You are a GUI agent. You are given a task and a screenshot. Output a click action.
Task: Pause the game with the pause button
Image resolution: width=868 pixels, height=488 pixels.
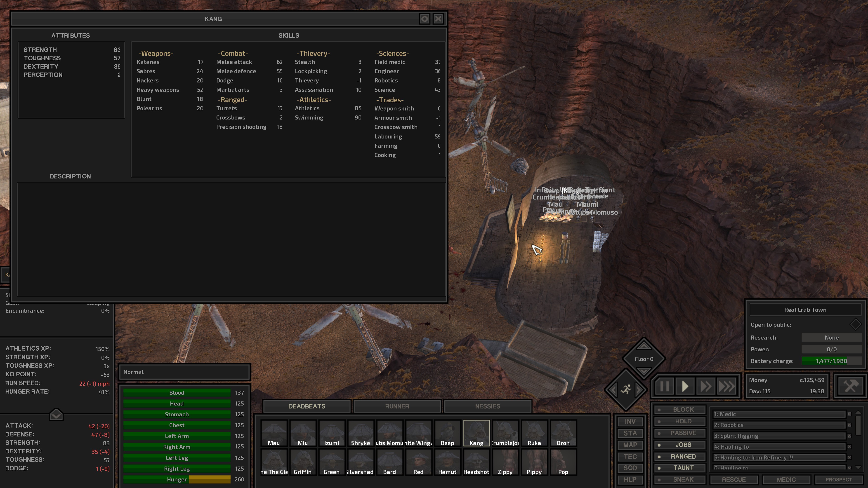click(x=664, y=386)
